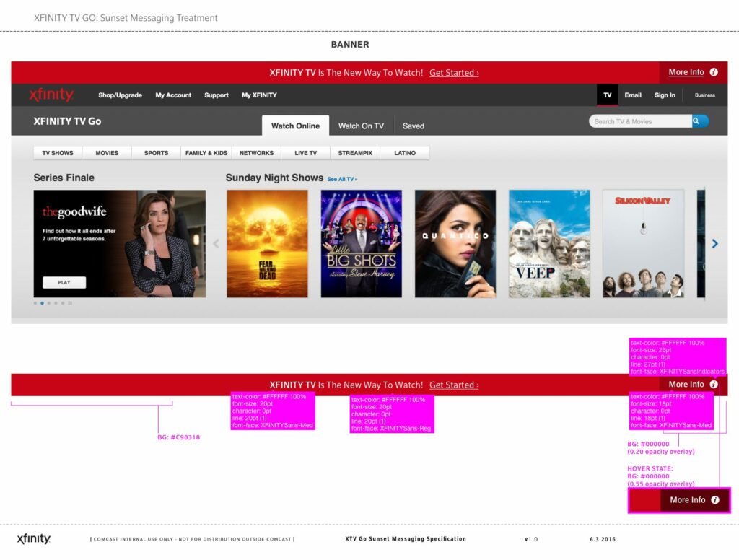Click the 'XFINITY TV GO: Sunset Messaging Treatment' page title
Screen dimensions: 739x560
(x=126, y=18)
